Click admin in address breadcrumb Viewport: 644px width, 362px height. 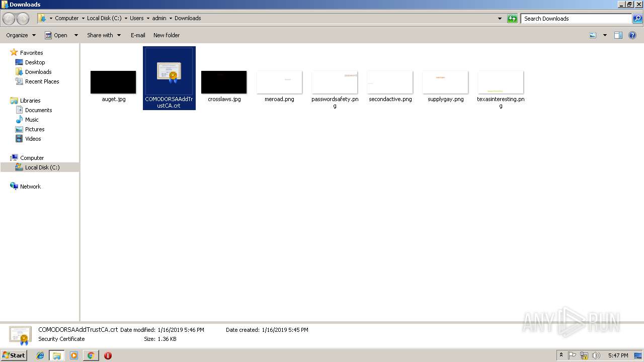pyautogui.click(x=159, y=18)
